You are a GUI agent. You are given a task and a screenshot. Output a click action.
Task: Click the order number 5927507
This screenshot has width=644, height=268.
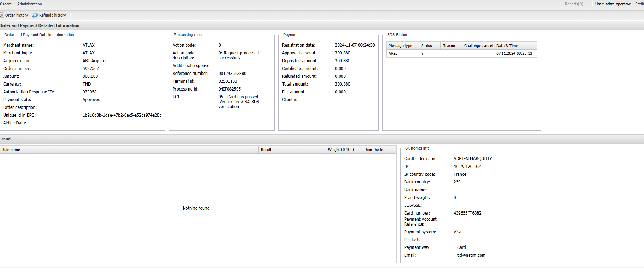coord(91,69)
